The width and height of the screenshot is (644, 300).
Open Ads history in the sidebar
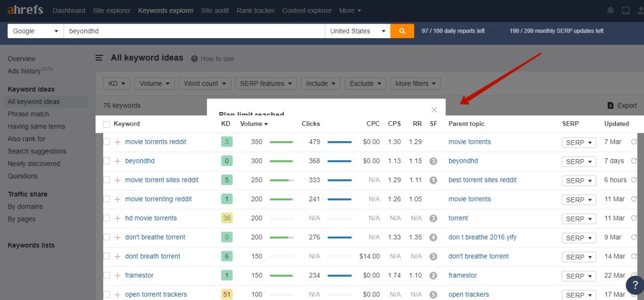click(24, 71)
